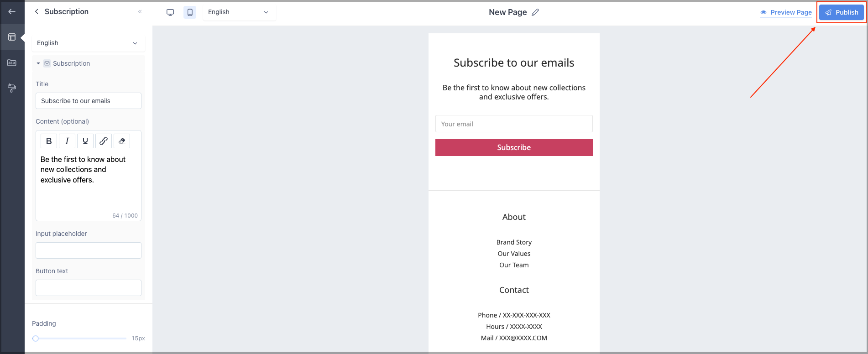Click the Preview Page link

786,12
